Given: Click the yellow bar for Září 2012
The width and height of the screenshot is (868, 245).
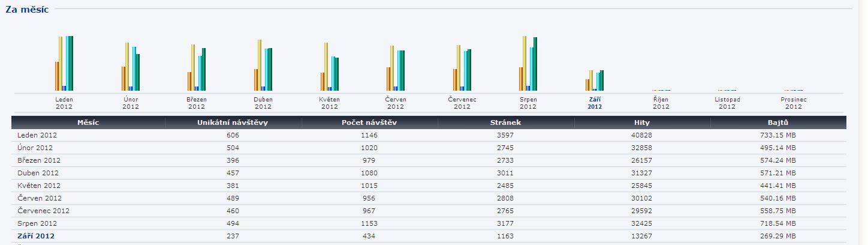Looking at the screenshot, I should [x=590, y=80].
